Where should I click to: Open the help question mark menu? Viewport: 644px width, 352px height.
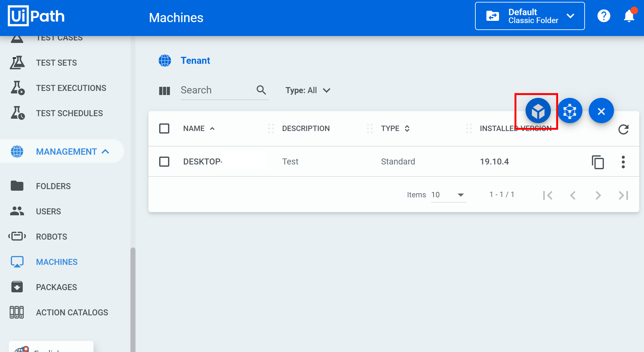point(604,16)
